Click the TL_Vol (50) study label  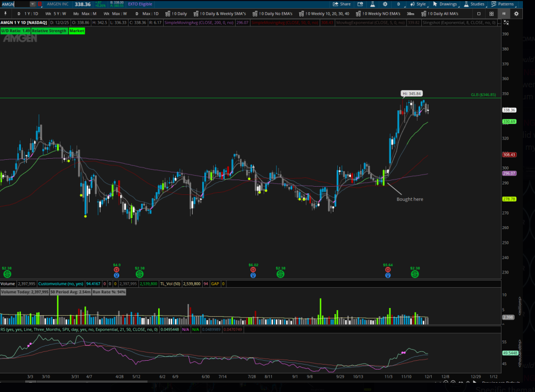(x=170, y=284)
